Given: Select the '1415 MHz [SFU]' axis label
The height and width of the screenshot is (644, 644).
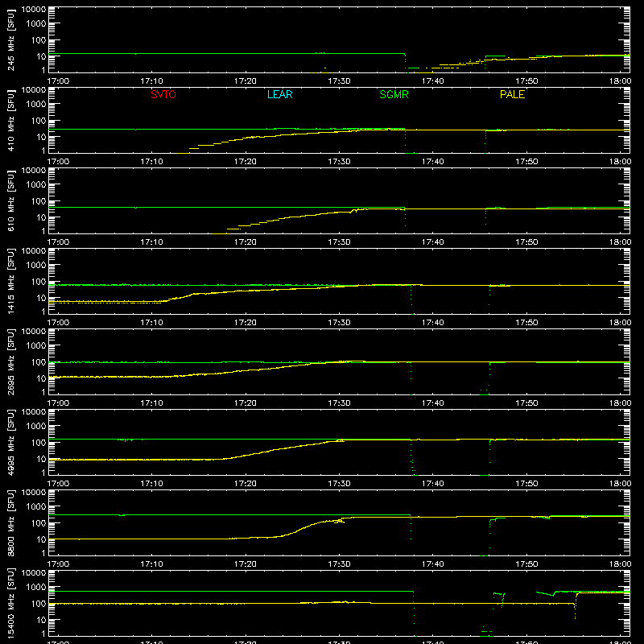Looking at the screenshot, I should [x=10, y=281].
